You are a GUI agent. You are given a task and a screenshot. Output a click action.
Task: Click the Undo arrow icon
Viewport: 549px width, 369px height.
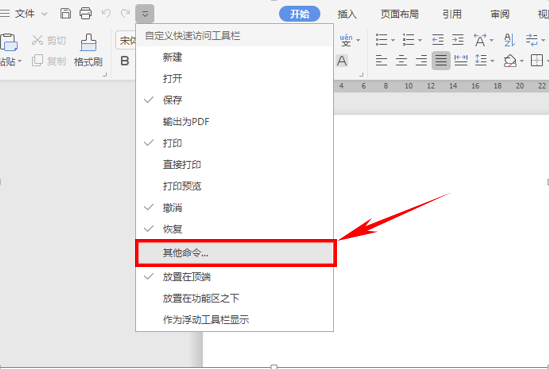coord(106,14)
